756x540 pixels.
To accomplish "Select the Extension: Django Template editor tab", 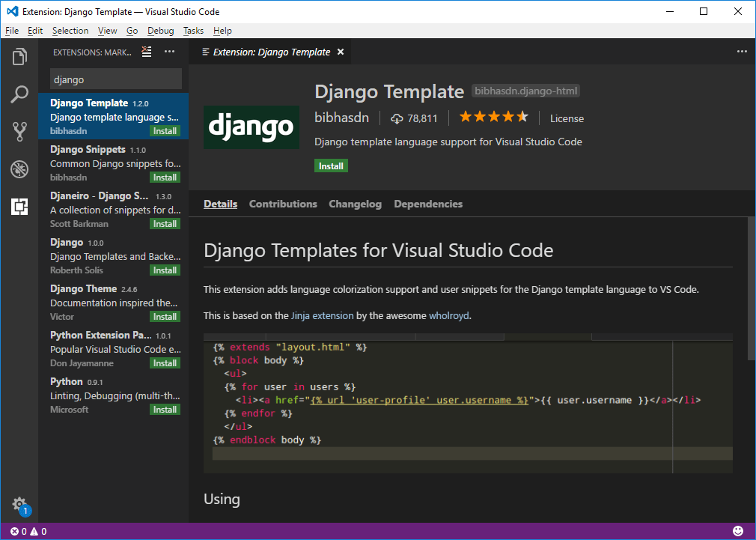I will [x=270, y=52].
